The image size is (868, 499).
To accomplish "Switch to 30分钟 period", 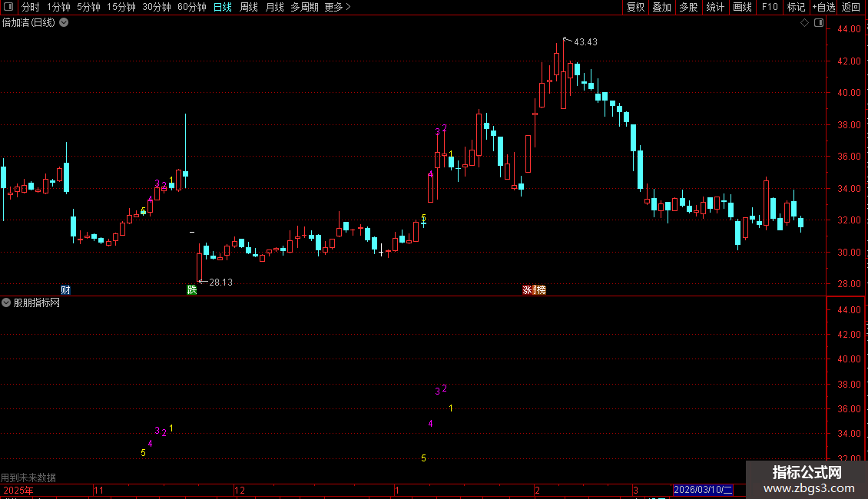I will click(157, 7).
